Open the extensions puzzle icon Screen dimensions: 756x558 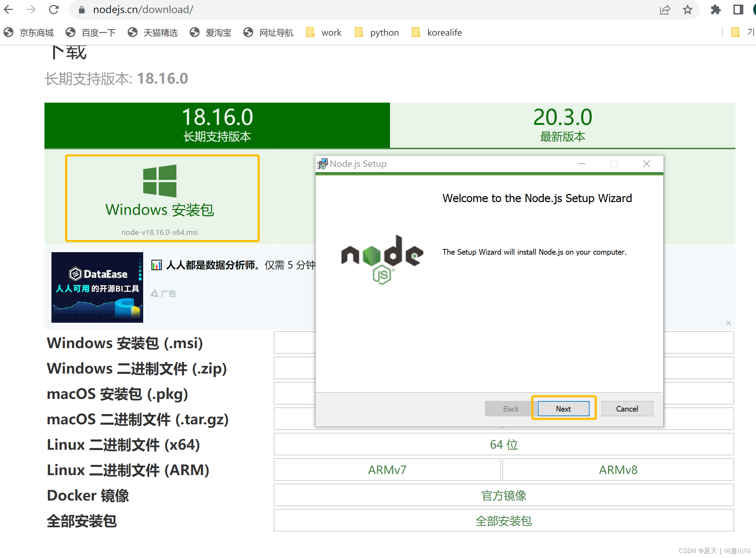(x=715, y=10)
